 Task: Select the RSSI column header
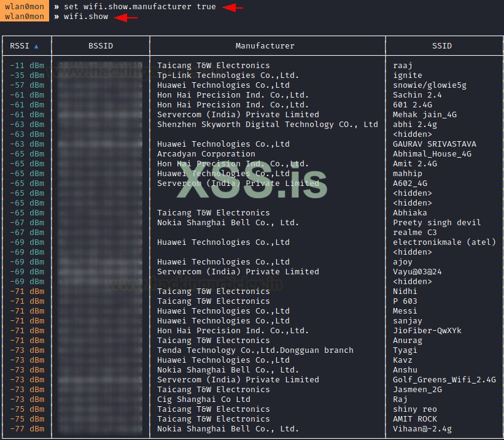coord(20,46)
